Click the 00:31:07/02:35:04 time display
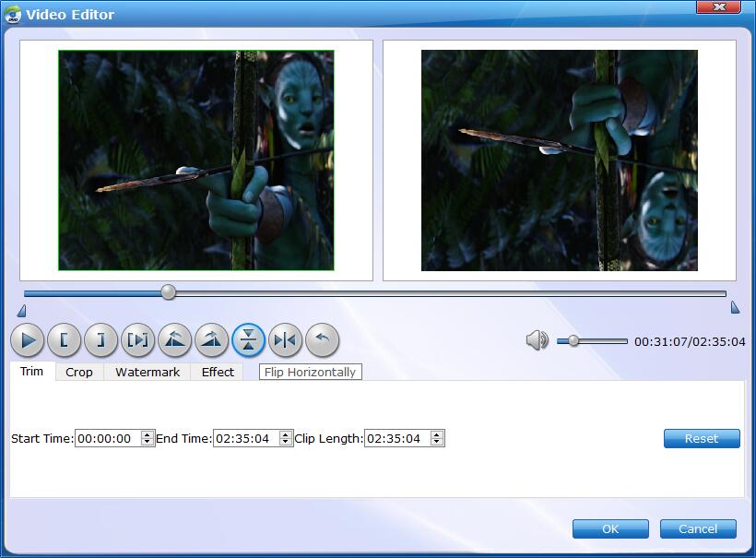Viewport: 756px width, 558px height. (690, 342)
